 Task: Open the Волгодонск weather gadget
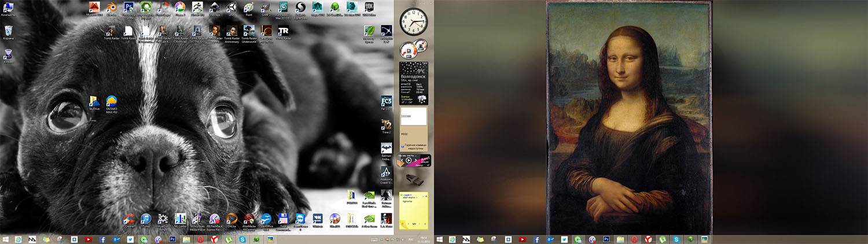414,83
